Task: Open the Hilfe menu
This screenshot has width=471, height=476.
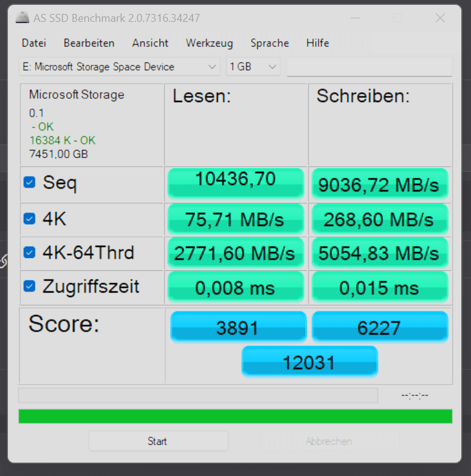Action: [x=318, y=43]
